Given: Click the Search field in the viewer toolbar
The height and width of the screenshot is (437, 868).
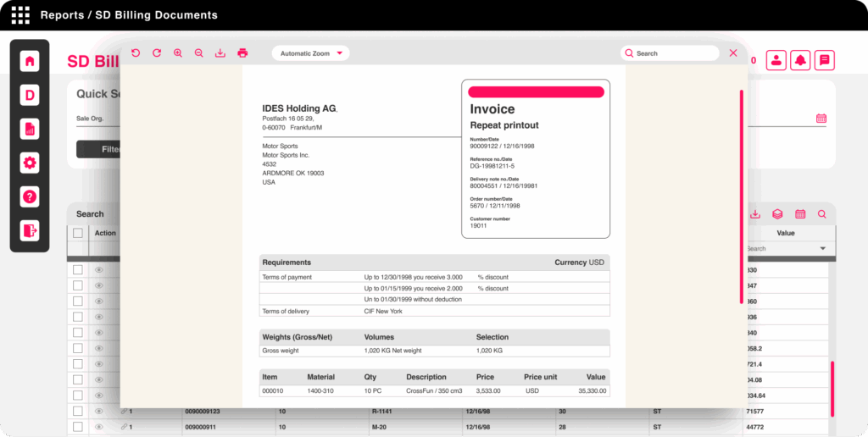Looking at the screenshot, I should click(x=670, y=53).
